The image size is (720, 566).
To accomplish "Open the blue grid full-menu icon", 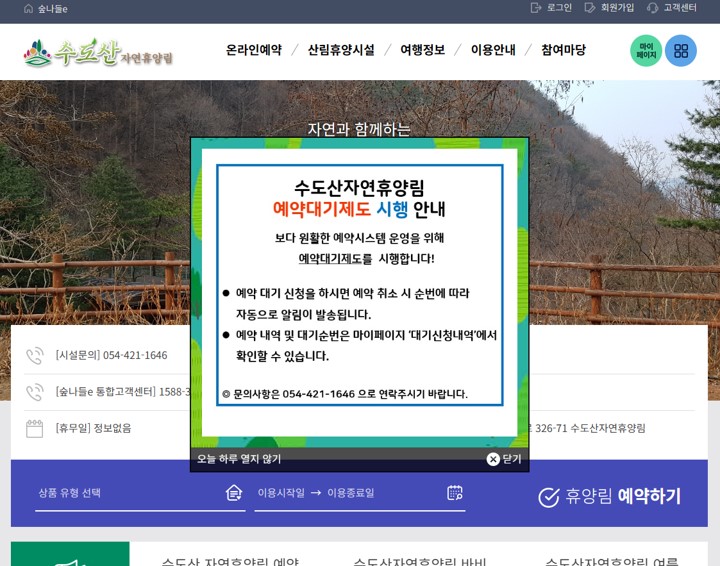I will (x=681, y=51).
